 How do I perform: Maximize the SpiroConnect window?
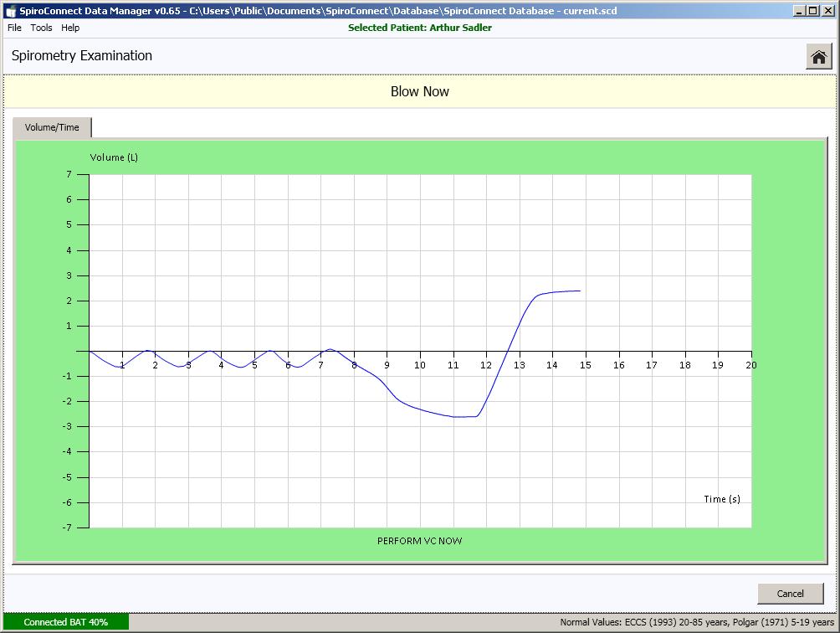click(x=812, y=11)
